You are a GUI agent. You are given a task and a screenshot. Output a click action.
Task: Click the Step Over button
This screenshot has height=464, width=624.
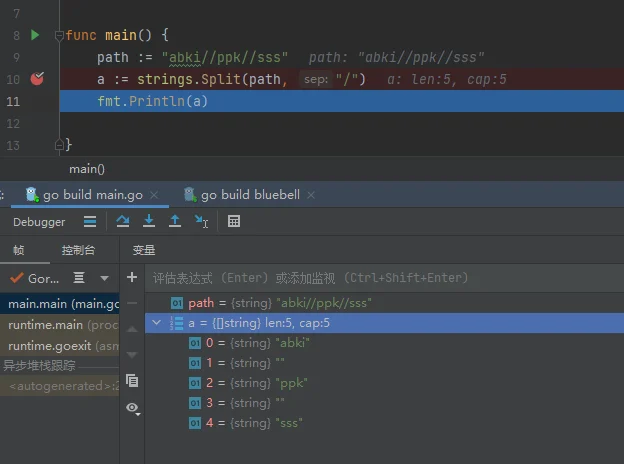(x=123, y=221)
